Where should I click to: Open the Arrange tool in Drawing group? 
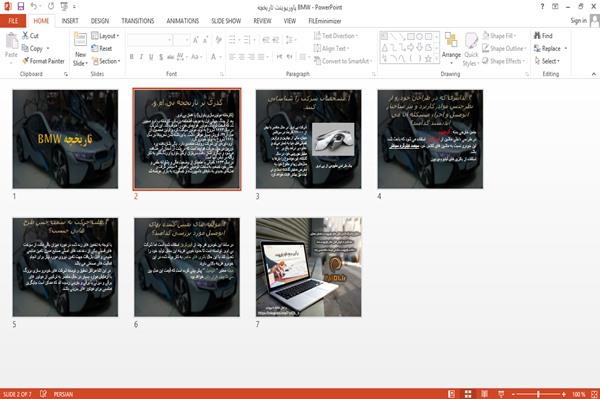tap(451, 48)
